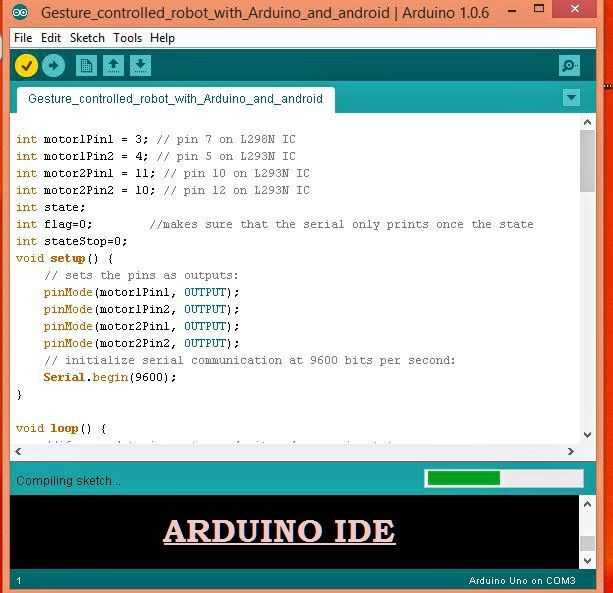This screenshot has width=613, height=593.
Task: Click 'pinMode(motor1Pin2, OUTPUT);' line
Action: (x=141, y=309)
